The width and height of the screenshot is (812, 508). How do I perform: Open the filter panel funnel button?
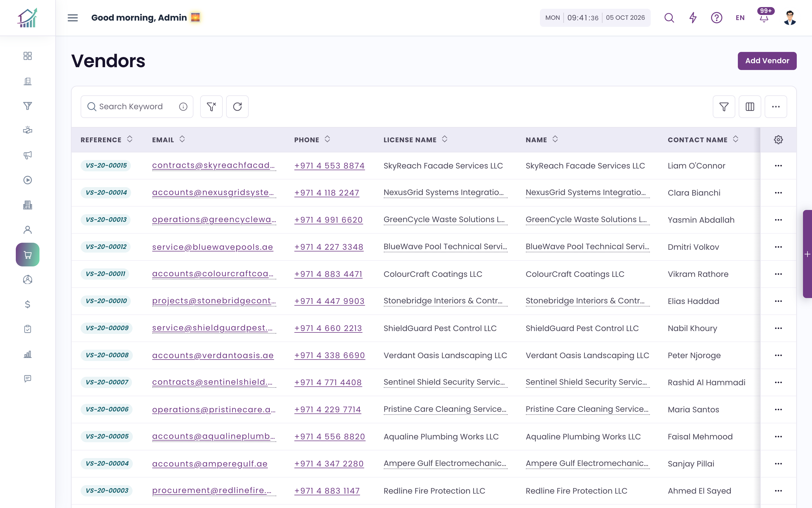point(724,106)
